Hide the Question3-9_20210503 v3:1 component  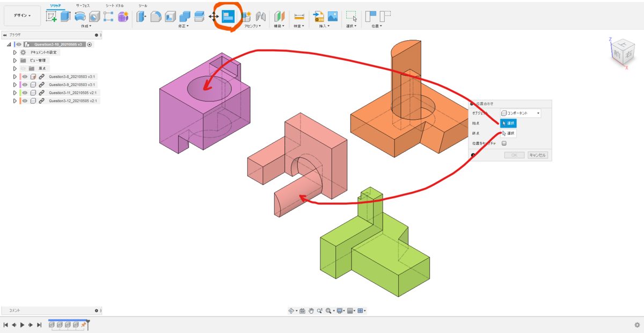[25, 84]
